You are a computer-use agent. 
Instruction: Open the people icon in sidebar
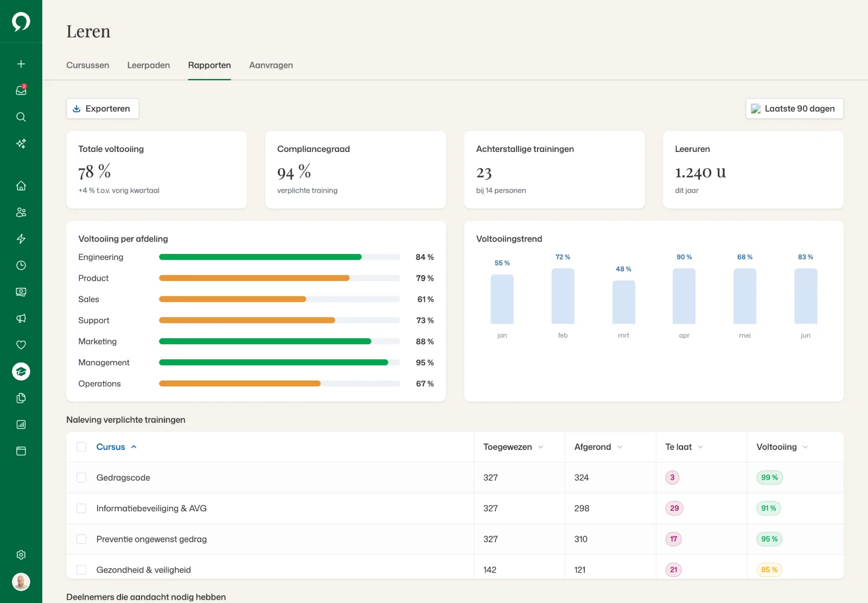tap(21, 212)
